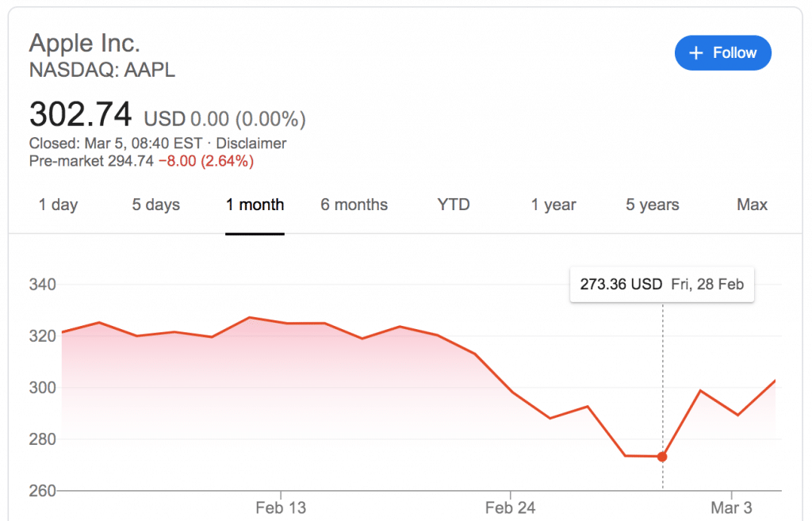Switch chart to YTD view

[x=454, y=205]
